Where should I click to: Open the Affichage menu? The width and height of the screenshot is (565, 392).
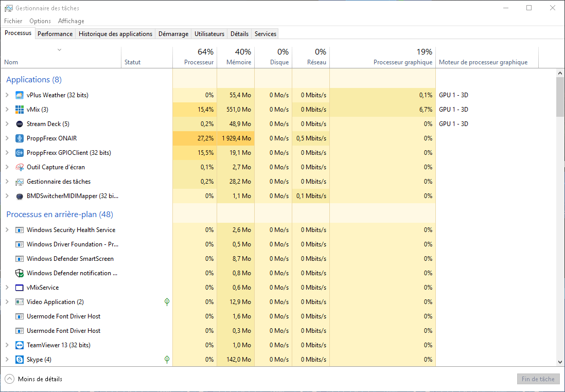(x=71, y=21)
